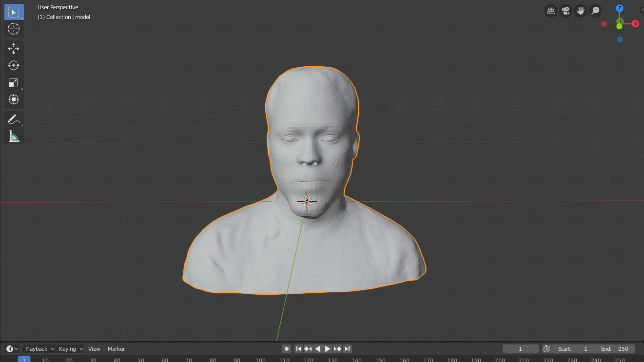Click the zoom view magnifier icon
The width and height of the screenshot is (644, 362).
coord(595,11)
